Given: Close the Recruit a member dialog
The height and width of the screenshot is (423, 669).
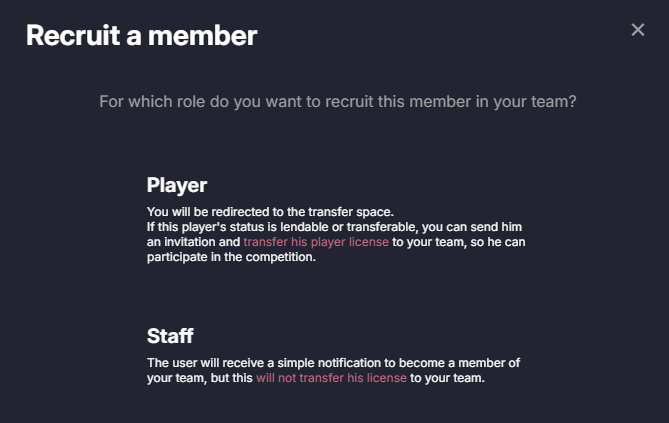Looking at the screenshot, I should [638, 30].
